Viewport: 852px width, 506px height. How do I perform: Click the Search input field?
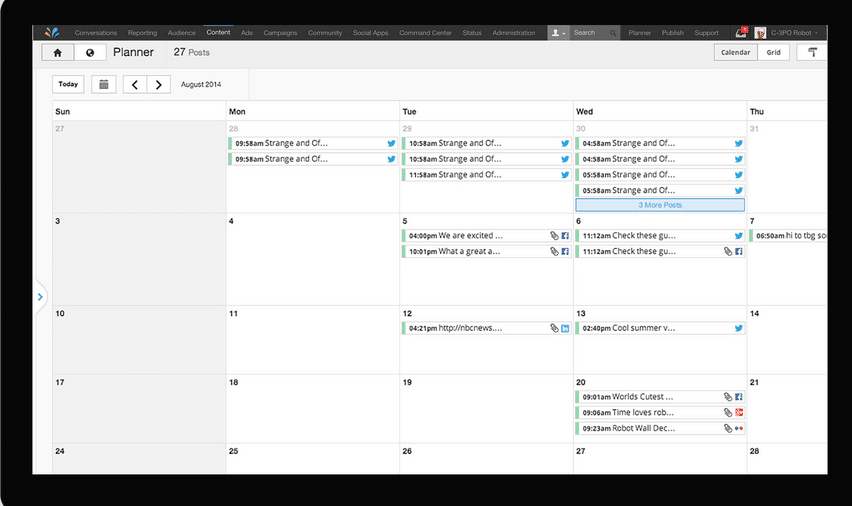click(x=590, y=33)
